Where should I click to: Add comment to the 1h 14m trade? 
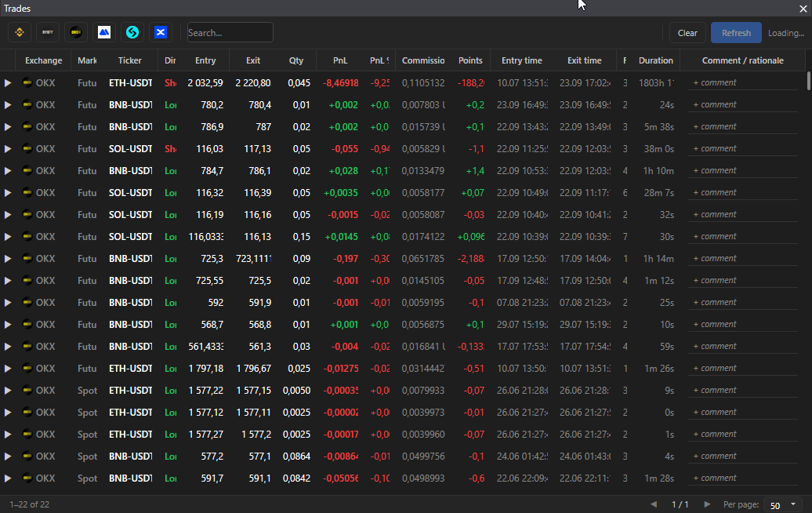[x=742, y=258]
